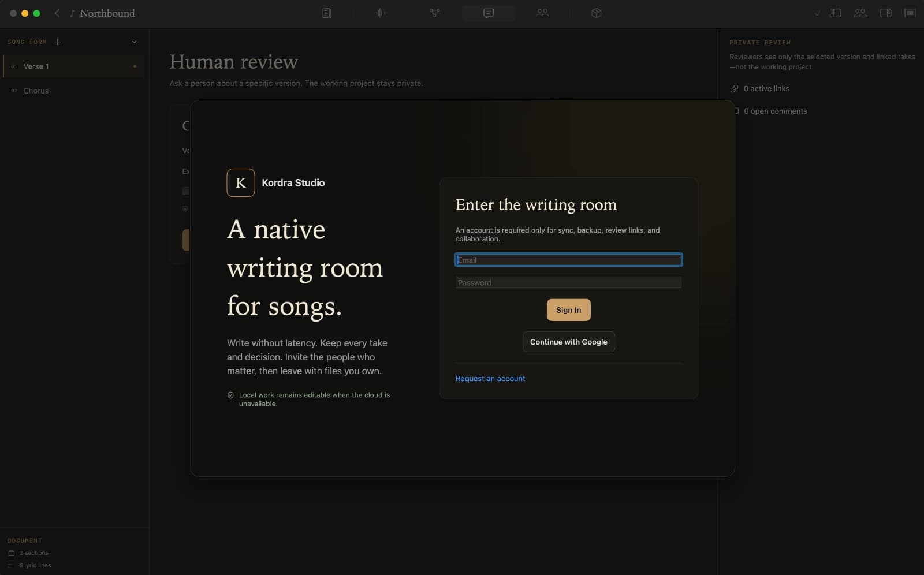This screenshot has height=575, width=924.
Task: Open the lyrics document view icon
Action: click(x=327, y=13)
